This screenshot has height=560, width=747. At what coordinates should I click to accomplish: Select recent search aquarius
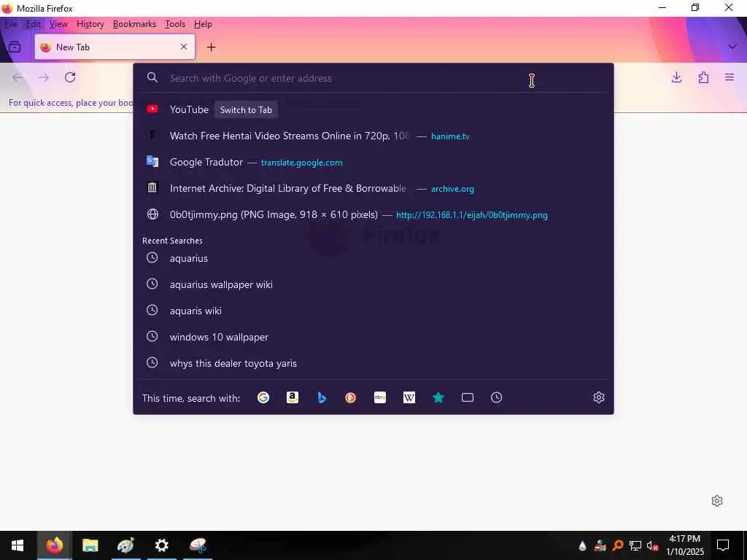click(373, 258)
